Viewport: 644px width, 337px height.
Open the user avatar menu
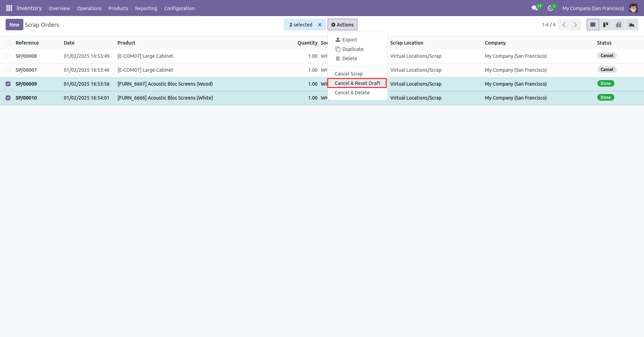coord(633,8)
